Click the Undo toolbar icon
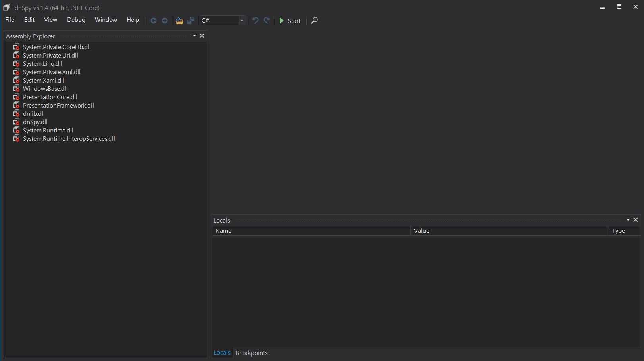Image resolution: width=644 pixels, height=361 pixels. 256,20
